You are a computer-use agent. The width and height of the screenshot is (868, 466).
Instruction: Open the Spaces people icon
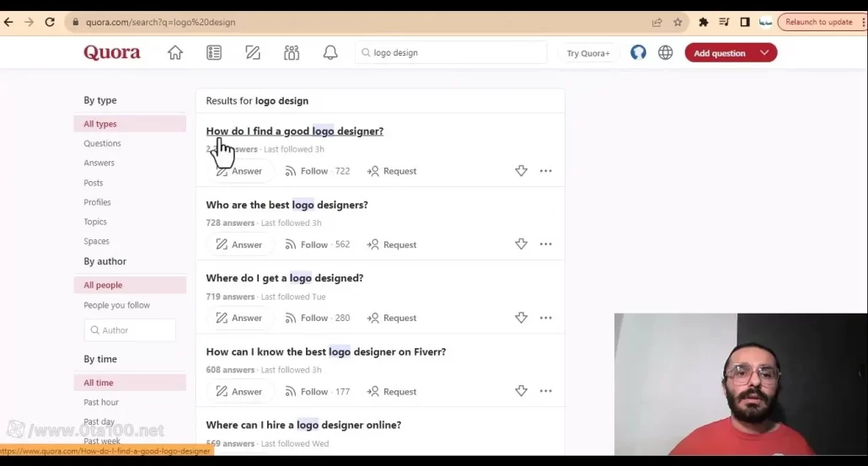[292, 53]
